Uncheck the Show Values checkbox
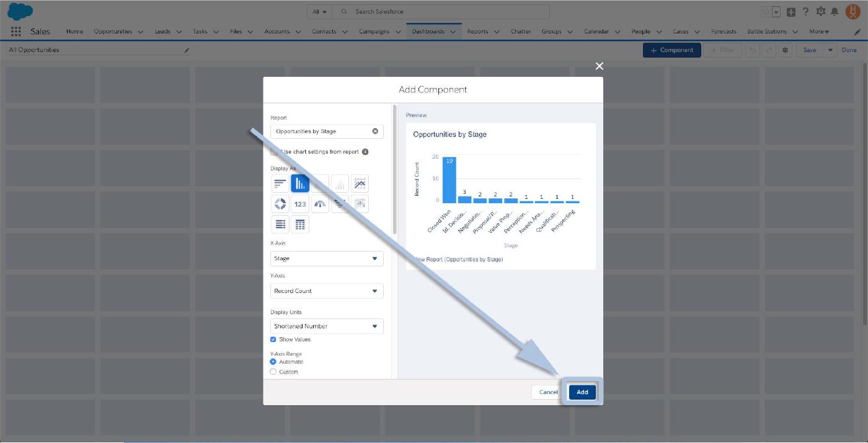 point(273,340)
